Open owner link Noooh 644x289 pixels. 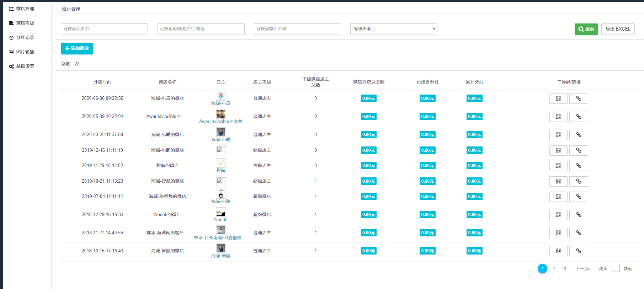coord(221,220)
